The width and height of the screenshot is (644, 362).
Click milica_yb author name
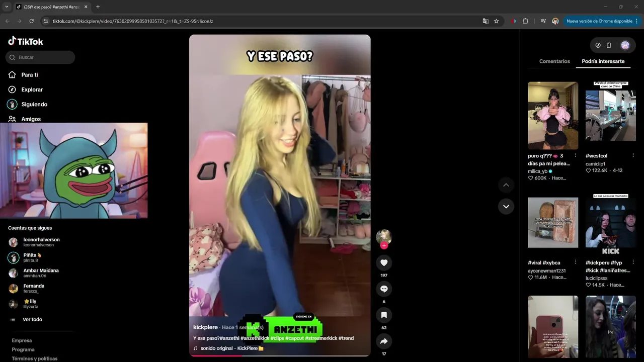pyautogui.click(x=538, y=171)
